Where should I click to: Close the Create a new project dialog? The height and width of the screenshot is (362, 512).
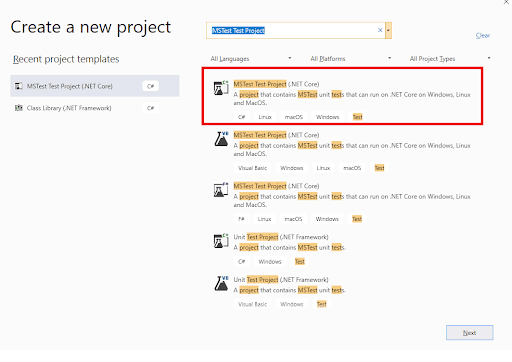coord(506,2)
